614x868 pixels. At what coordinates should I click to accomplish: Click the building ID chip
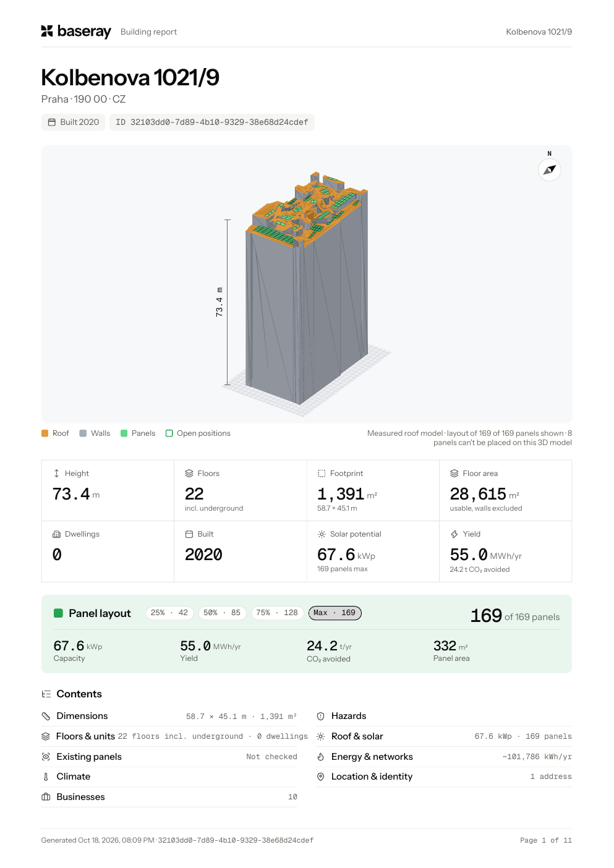click(x=212, y=122)
